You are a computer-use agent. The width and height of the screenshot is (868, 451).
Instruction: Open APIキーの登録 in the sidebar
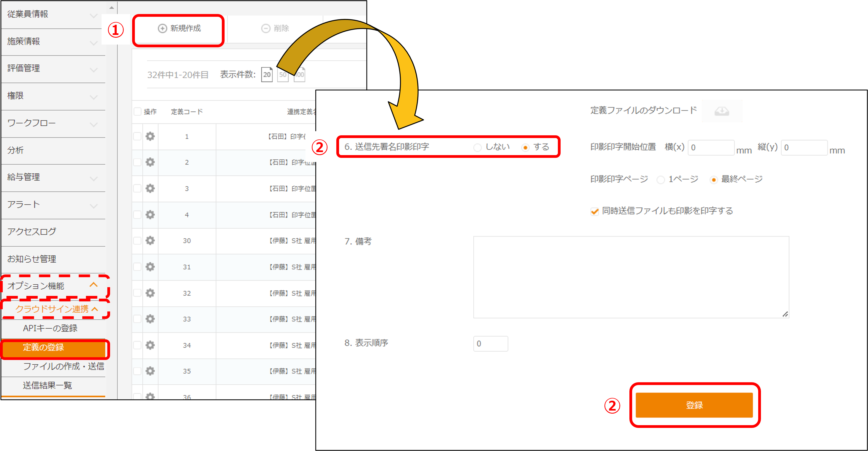tap(53, 328)
